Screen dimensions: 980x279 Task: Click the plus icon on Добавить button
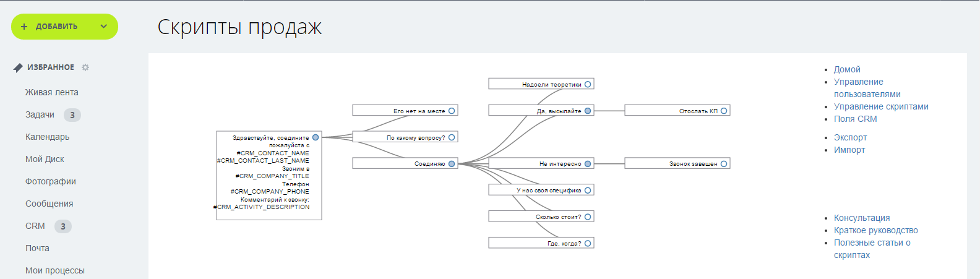pos(24,27)
